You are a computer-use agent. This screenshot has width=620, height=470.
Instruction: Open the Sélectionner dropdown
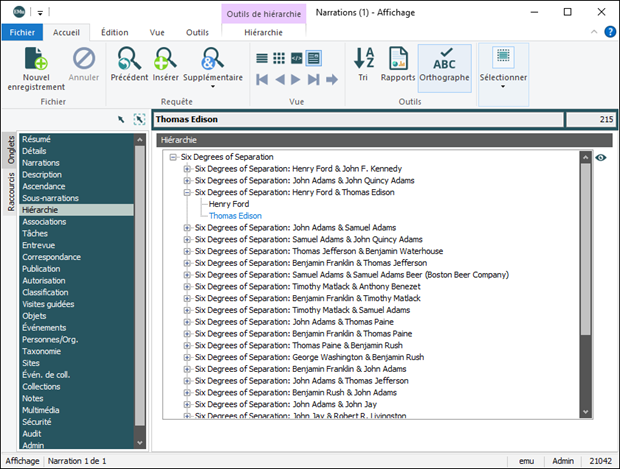click(503, 86)
